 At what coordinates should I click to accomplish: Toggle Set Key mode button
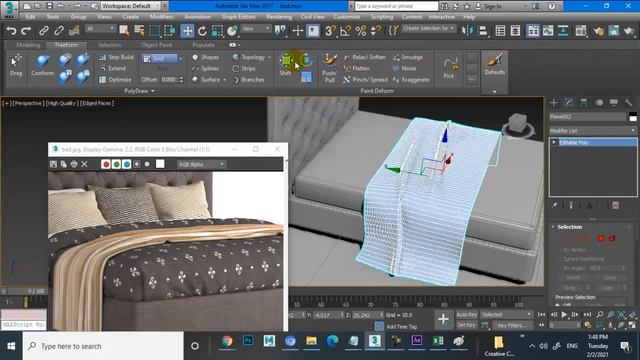467,325
